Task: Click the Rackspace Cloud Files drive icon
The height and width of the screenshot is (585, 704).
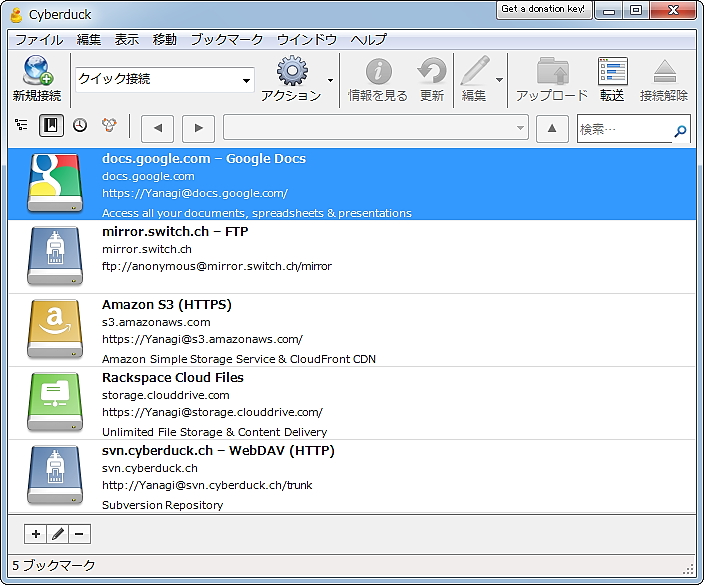Action: pyautogui.click(x=55, y=402)
